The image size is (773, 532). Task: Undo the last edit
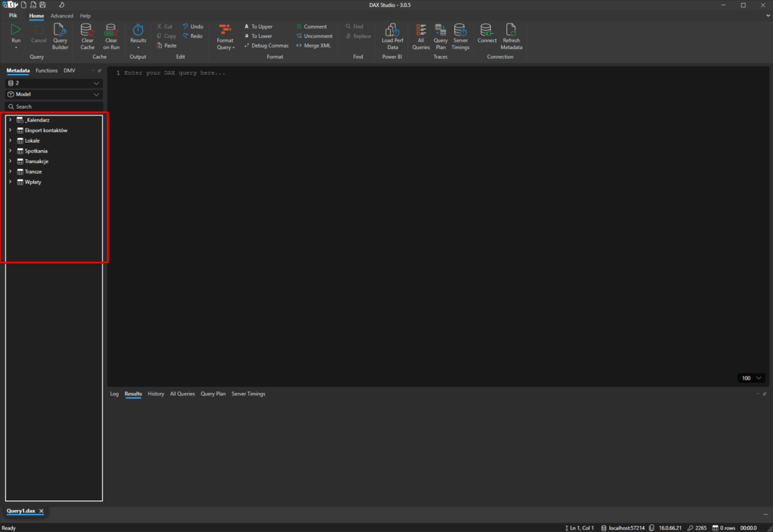tap(192, 26)
